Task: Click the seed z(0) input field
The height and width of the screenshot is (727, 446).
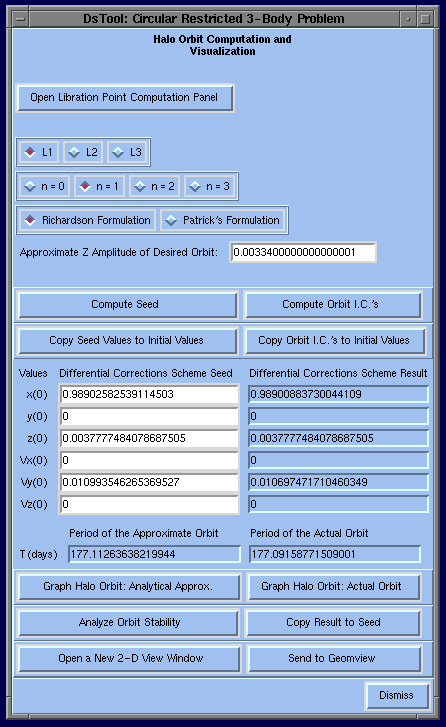Action: point(149,439)
